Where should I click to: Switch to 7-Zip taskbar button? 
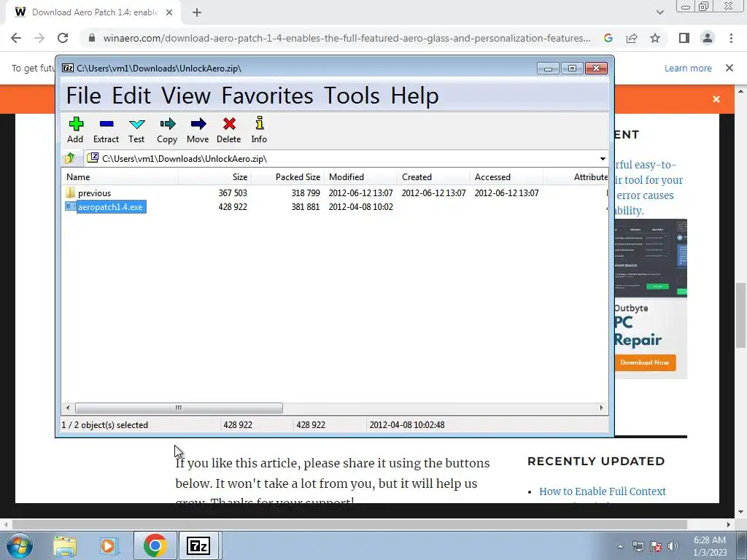198,545
